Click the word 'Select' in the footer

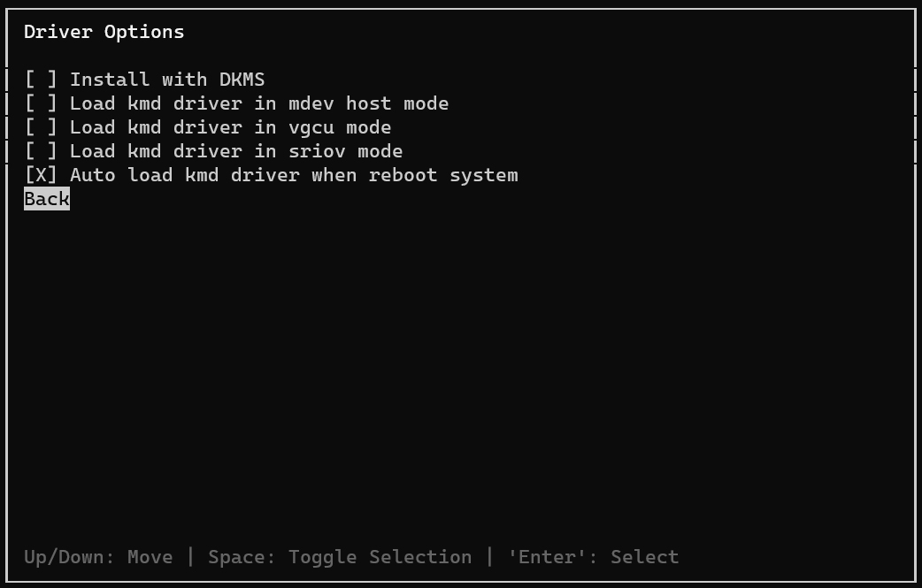[x=644, y=557]
